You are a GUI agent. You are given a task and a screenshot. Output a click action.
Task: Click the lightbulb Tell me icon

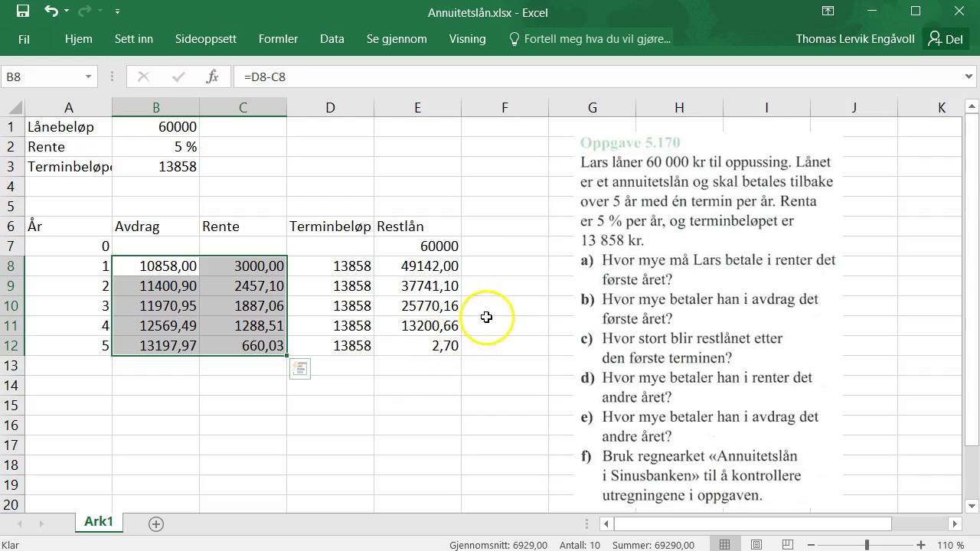(x=514, y=39)
